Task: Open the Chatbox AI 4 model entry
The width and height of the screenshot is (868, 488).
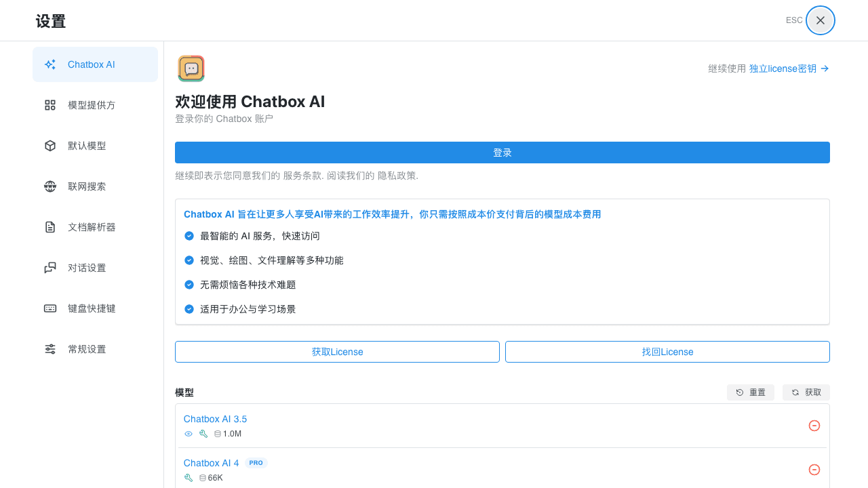Action: (211, 463)
